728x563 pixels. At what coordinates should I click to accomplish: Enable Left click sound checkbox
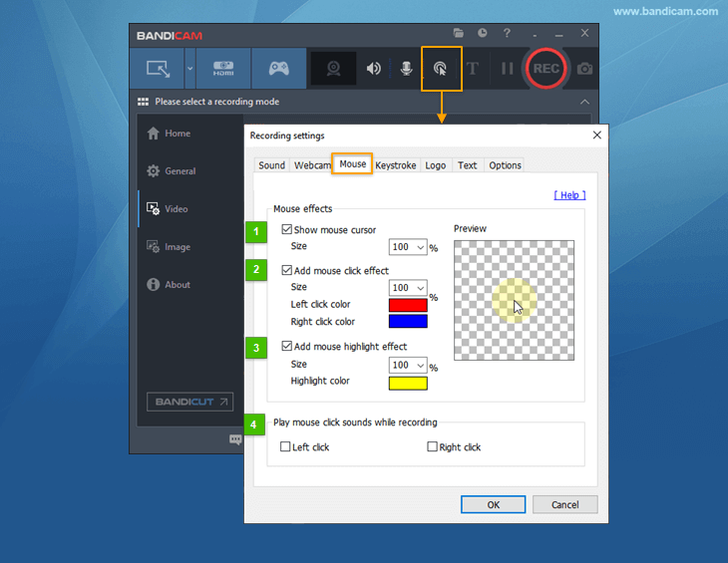(x=285, y=446)
